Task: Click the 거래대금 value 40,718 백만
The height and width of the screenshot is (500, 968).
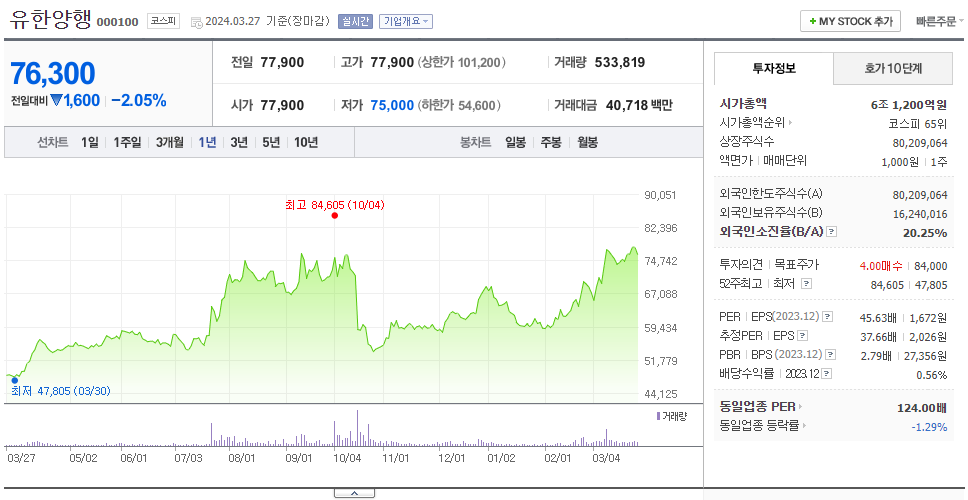Action: [639, 106]
